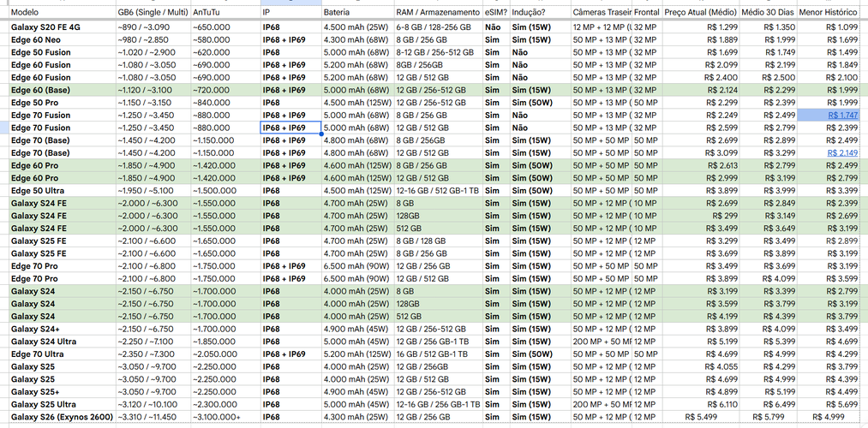Click the R$ 1.099 lowest price cell
Image resolution: width=868 pixels, height=428 pixels.
(829, 27)
